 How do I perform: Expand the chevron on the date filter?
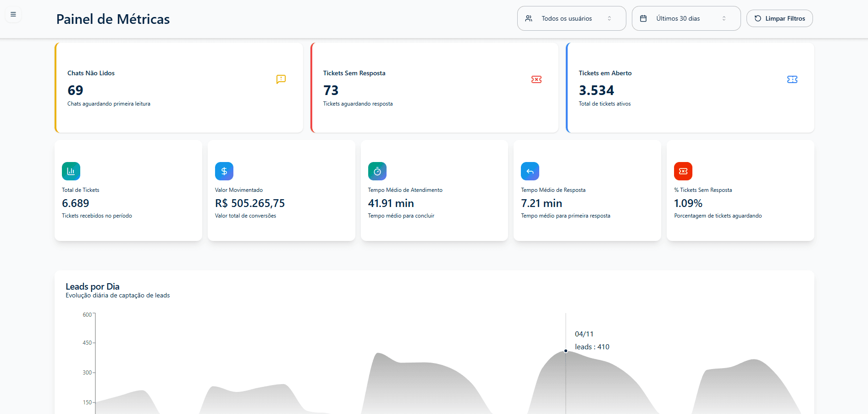724,18
